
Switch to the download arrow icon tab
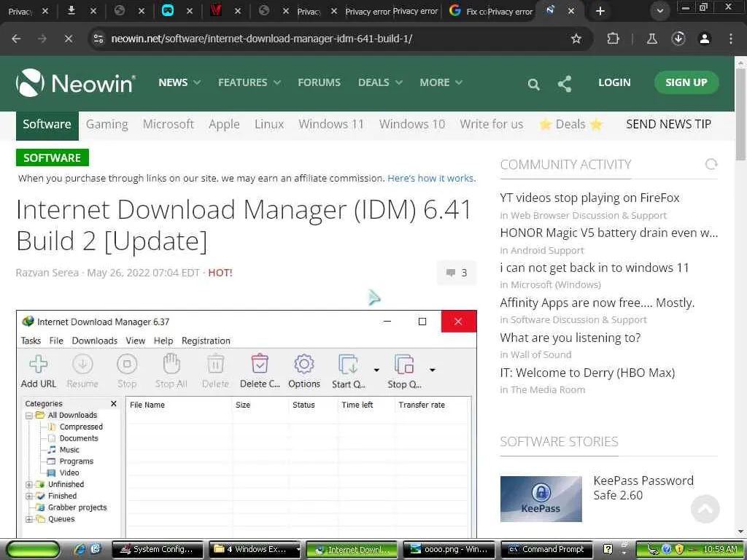[71, 10]
